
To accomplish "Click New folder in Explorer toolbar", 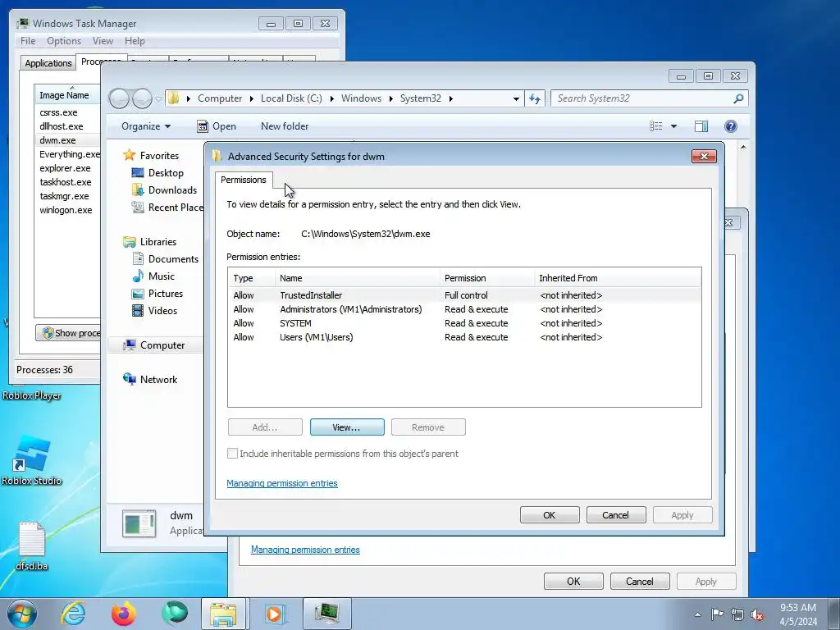I will click(x=285, y=126).
